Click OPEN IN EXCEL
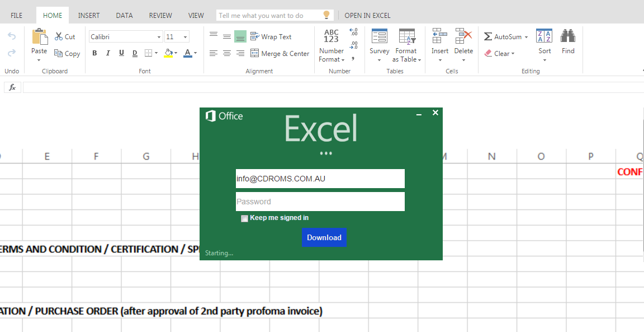Screen dimensions: 644x332 (x=367, y=15)
